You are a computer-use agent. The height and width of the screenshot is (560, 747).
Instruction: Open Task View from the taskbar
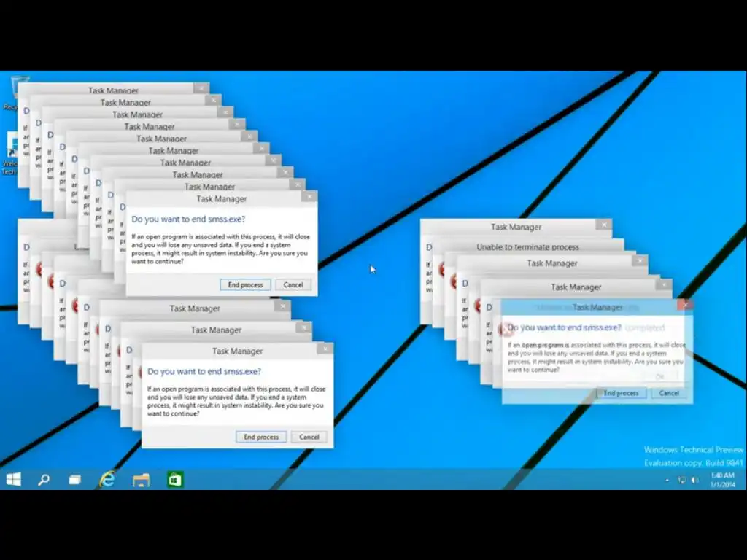coord(75,480)
